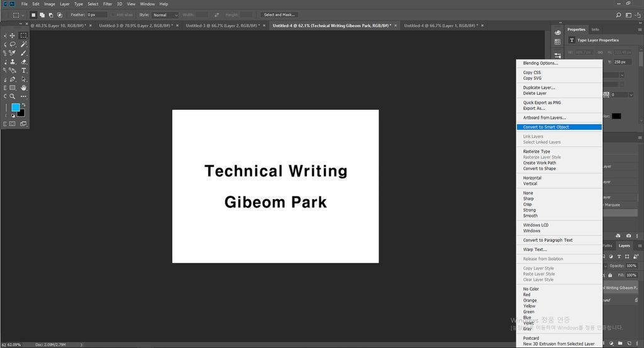Viewport: 644px width, 348px height.
Task: Open Properties panel menu icon
Action: 640,30
